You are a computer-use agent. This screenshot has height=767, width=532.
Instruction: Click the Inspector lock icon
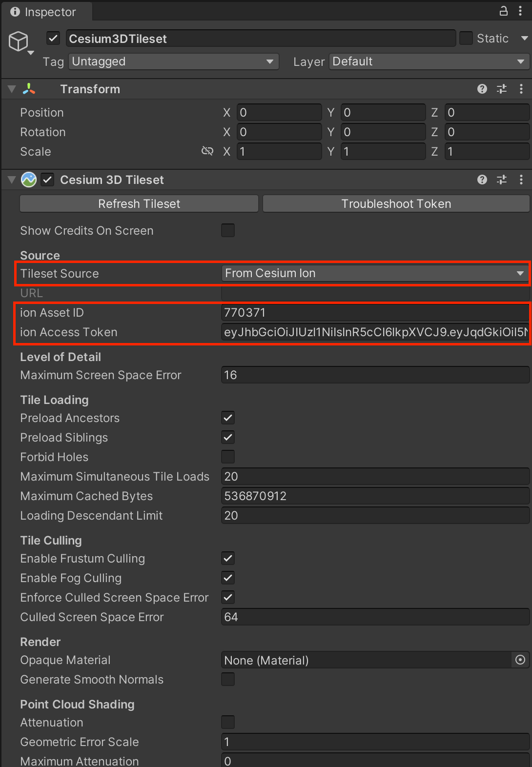pyautogui.click(x=503, y=11)
